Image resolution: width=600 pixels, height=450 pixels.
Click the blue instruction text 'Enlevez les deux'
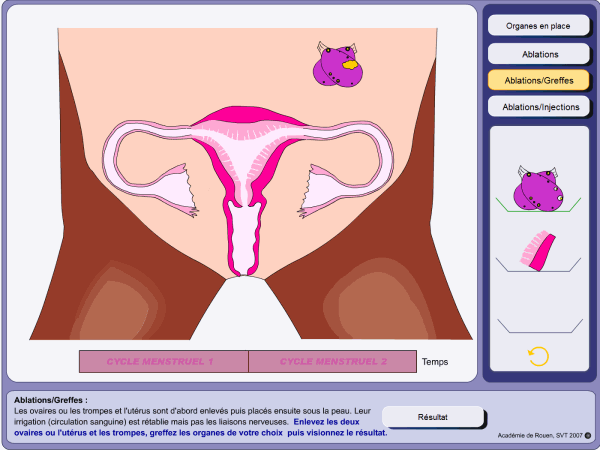point(326,422)
